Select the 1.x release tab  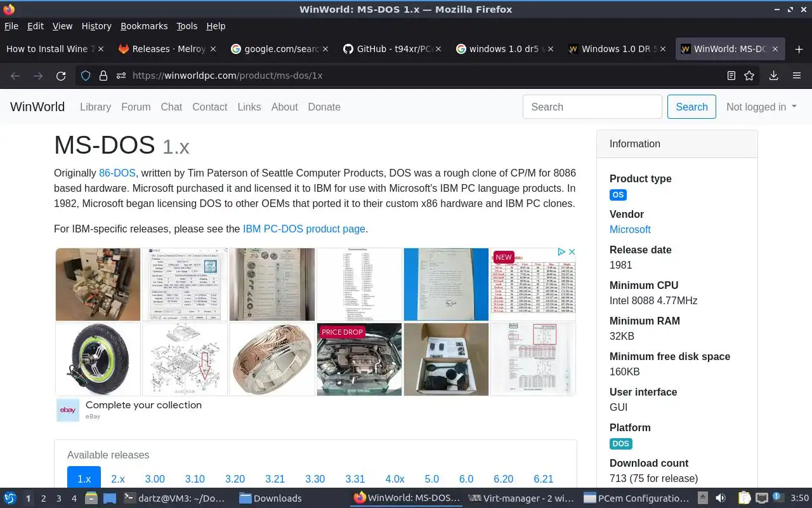pos(84,479)
